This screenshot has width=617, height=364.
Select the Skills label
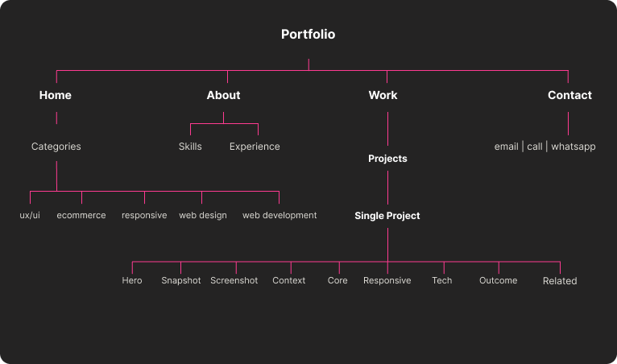[190, 147]
